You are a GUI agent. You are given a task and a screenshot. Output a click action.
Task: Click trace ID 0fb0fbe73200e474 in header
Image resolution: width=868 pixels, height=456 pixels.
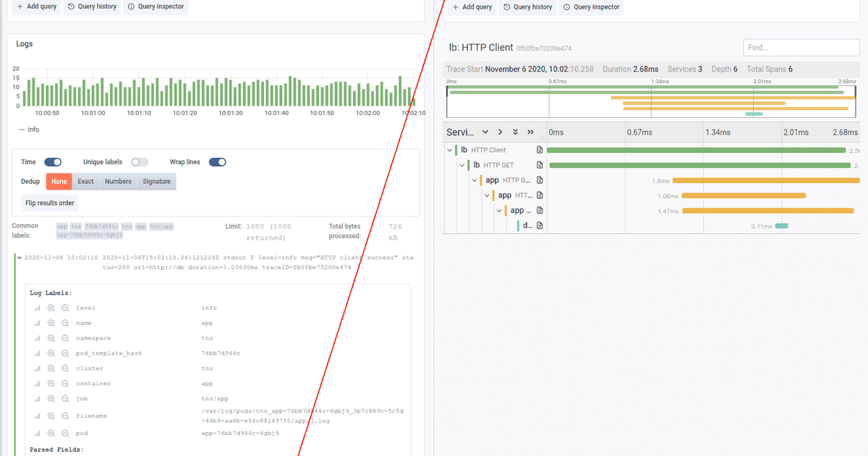544,48
